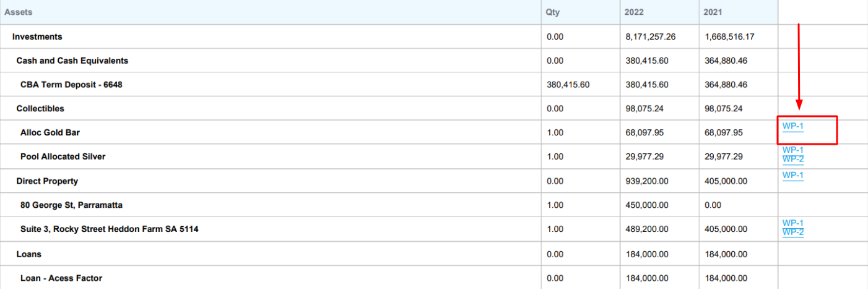Select the Investments row
The height and width of the screenshot is (295, 868).
[37, 36]
